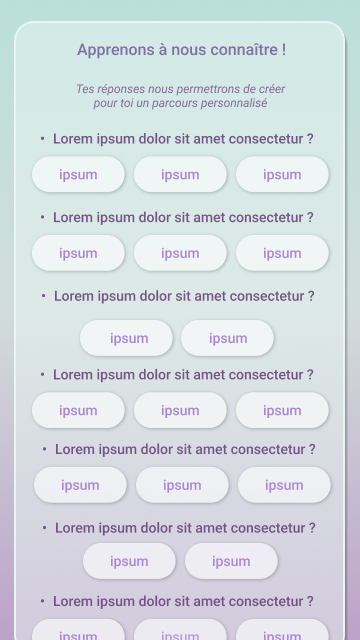Choose center ipsum option in fifth question
The height and width of the screenshot is (640, 360).
[182, 485]
